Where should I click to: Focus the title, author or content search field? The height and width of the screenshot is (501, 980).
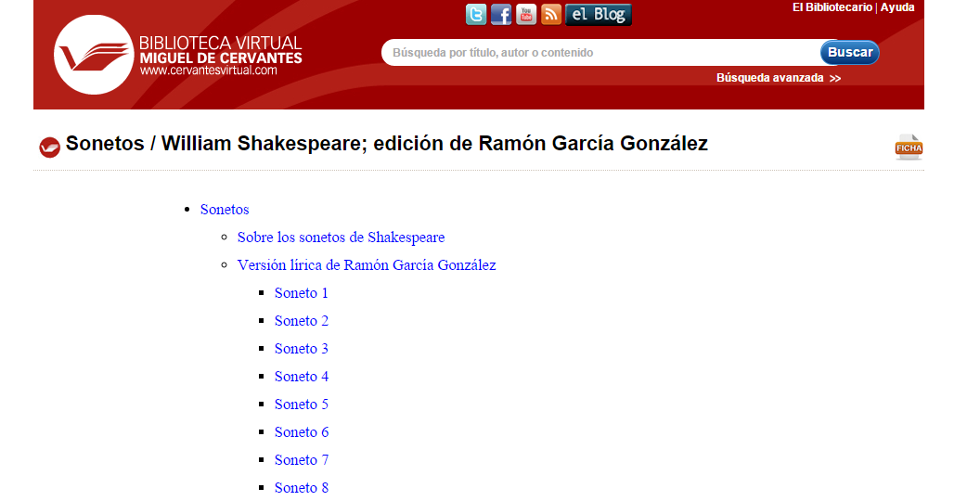(x=601, y=53)
